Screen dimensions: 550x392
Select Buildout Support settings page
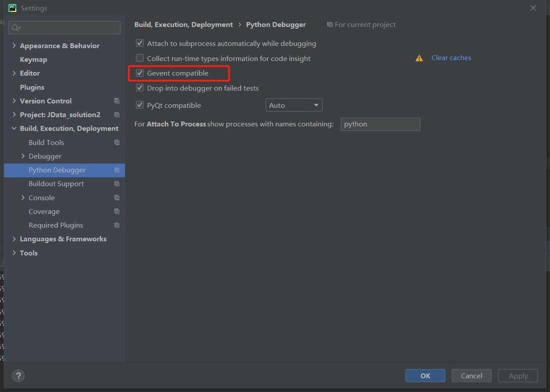pos(56,184)
